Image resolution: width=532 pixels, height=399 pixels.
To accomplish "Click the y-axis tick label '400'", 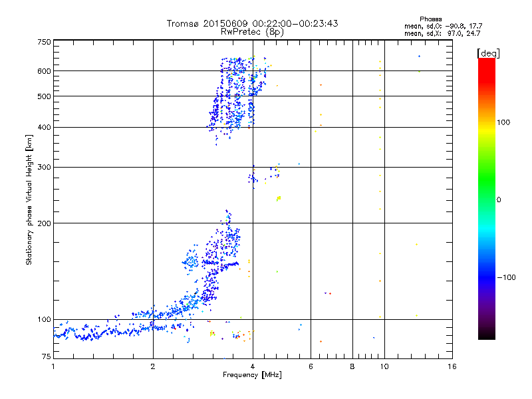I will point(44,127).
